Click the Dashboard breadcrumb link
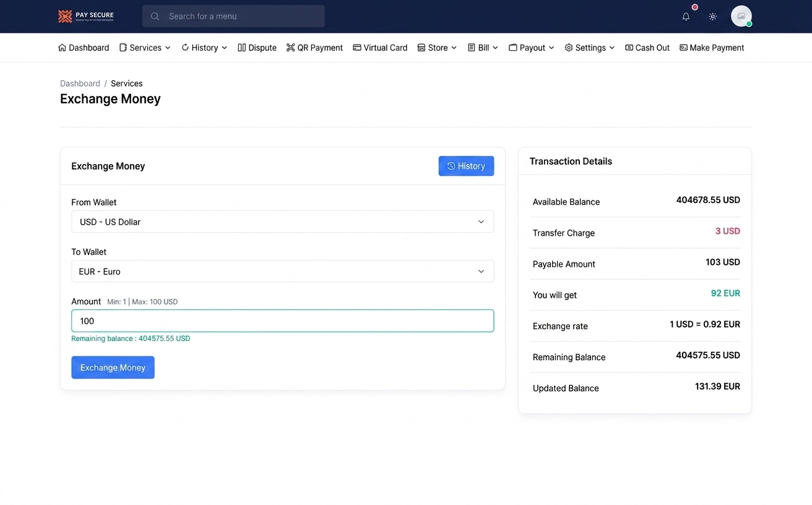This screenshot has width=812, height=505. click(80, 84)
